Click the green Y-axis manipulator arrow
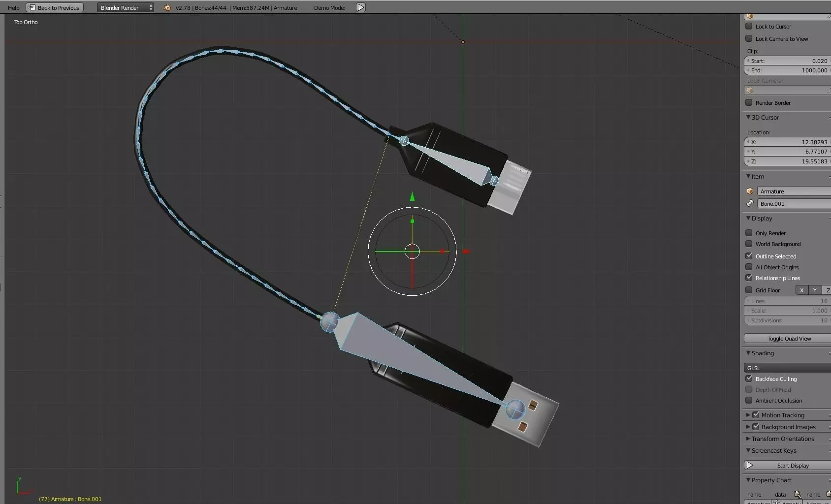This screenshot has width=831, height=504. pos(413,197)
